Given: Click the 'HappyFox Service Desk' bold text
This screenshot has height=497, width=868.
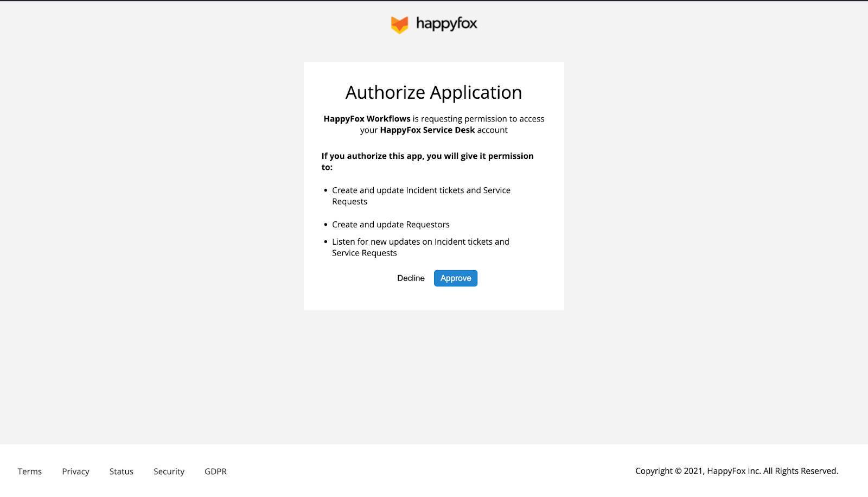Looking at the screenshot, I should click(x=427, y=130).
